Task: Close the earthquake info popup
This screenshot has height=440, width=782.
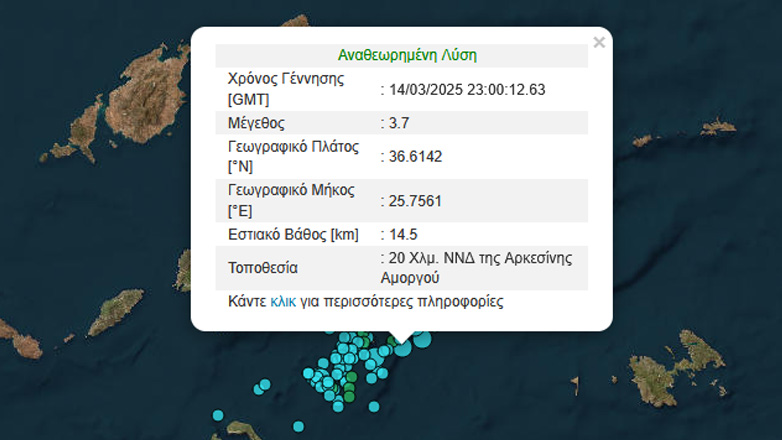Action: [x=599, y=43]
